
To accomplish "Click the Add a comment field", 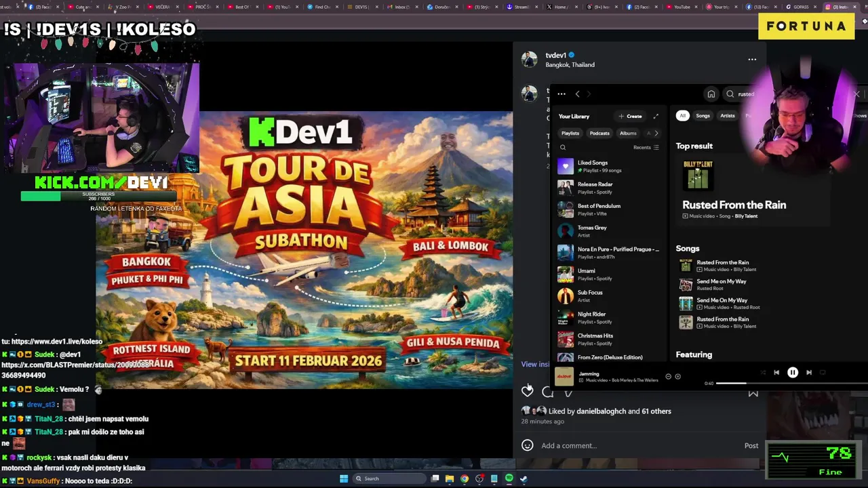I will 637,446.
